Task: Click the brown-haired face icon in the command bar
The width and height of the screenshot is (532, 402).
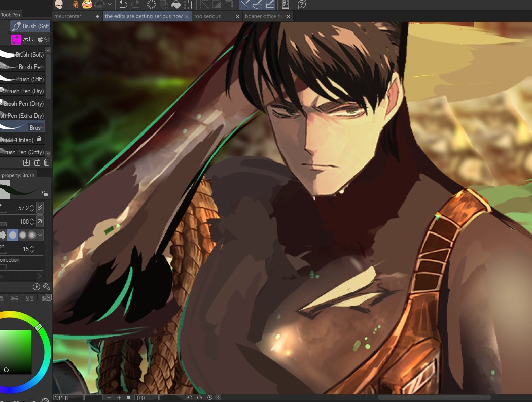Action: [76, 4]
